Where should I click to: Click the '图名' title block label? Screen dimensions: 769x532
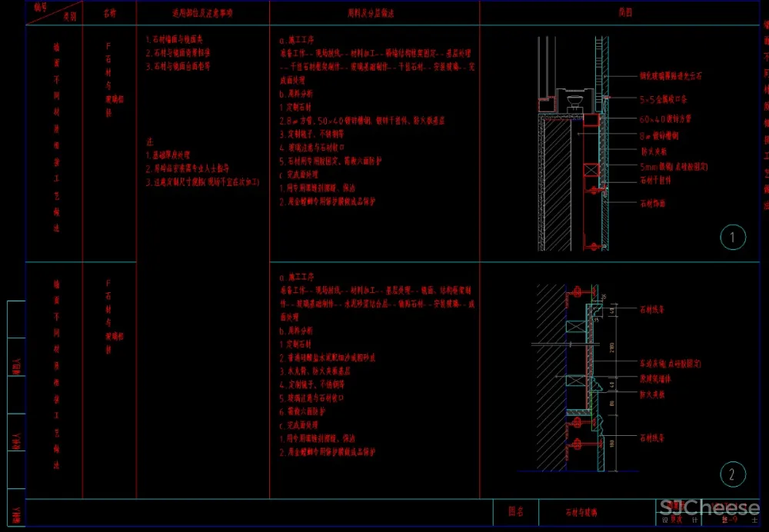tap(515, 511)
